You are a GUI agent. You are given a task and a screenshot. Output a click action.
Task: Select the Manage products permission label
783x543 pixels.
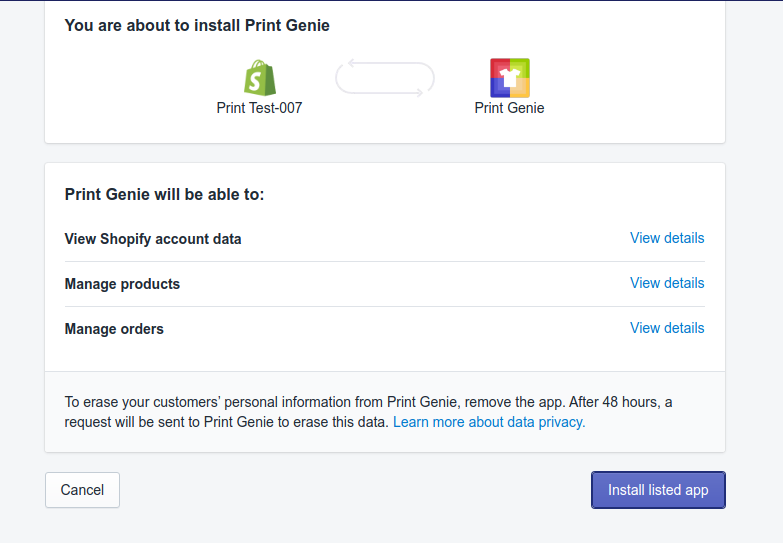coord(122,284)
